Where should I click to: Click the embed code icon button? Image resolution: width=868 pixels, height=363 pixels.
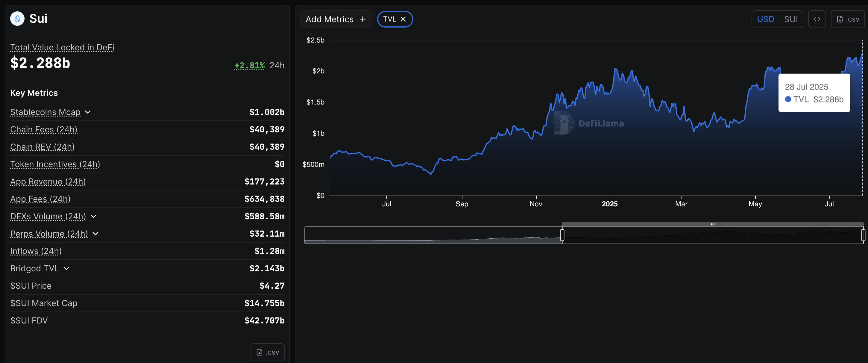pos(817,19)
